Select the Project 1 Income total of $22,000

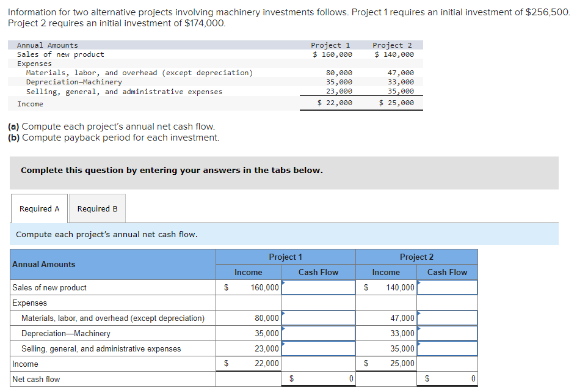click(x=249, y=364)
